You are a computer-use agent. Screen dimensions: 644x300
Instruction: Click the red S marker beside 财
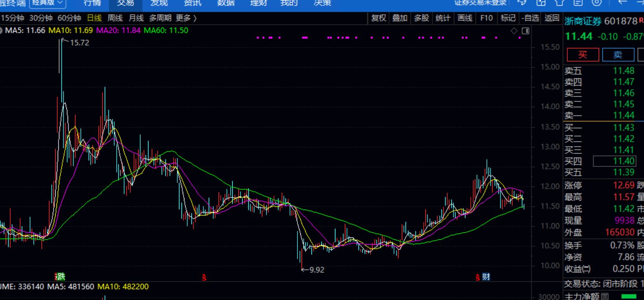(478, 276)
